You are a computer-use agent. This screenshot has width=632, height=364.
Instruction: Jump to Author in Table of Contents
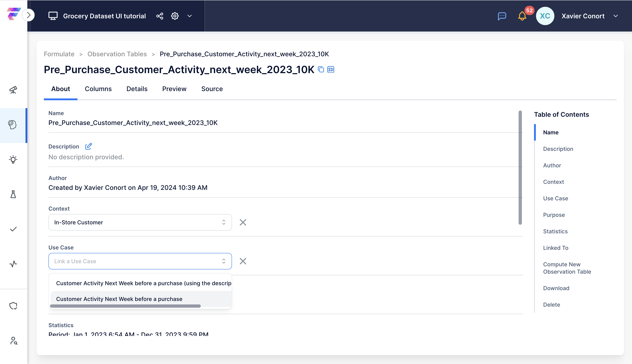(552, 166)
